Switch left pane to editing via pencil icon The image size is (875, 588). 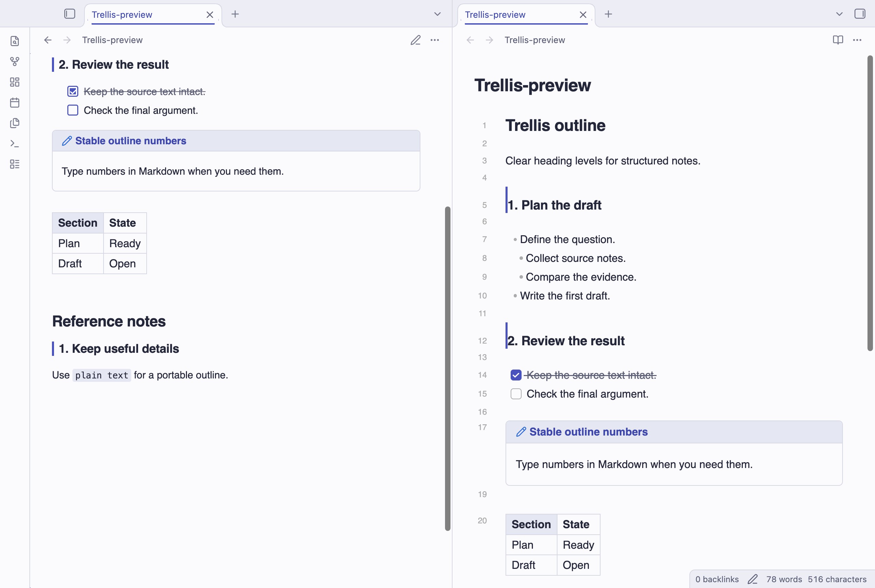[x=415, y=40]
